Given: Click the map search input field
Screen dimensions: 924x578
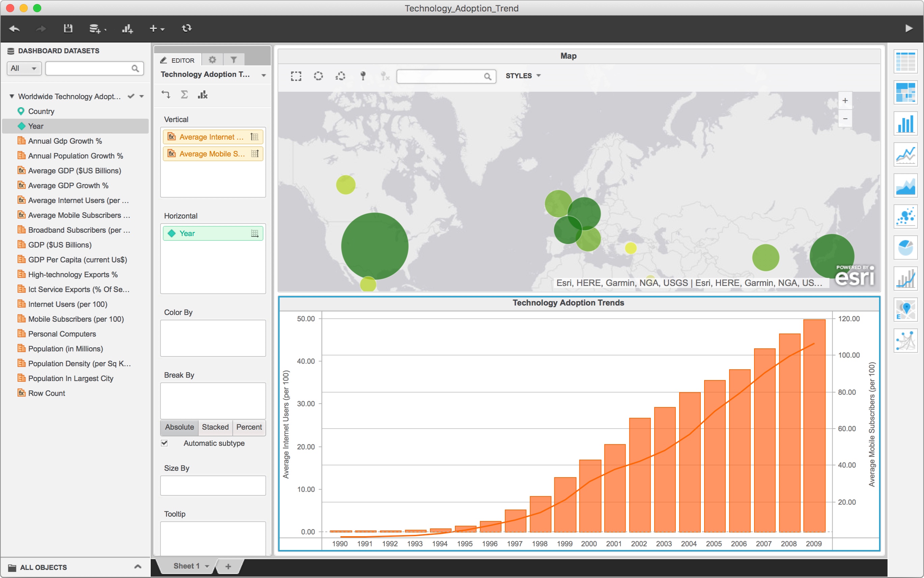Looking at the screenshot, I should pos(446,77).
